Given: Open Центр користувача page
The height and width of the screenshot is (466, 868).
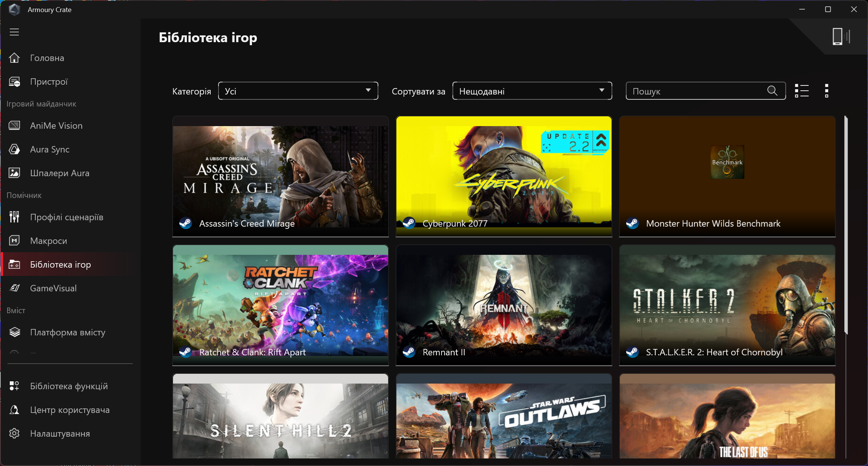Looking at the screenshot, I should [70, 410].
